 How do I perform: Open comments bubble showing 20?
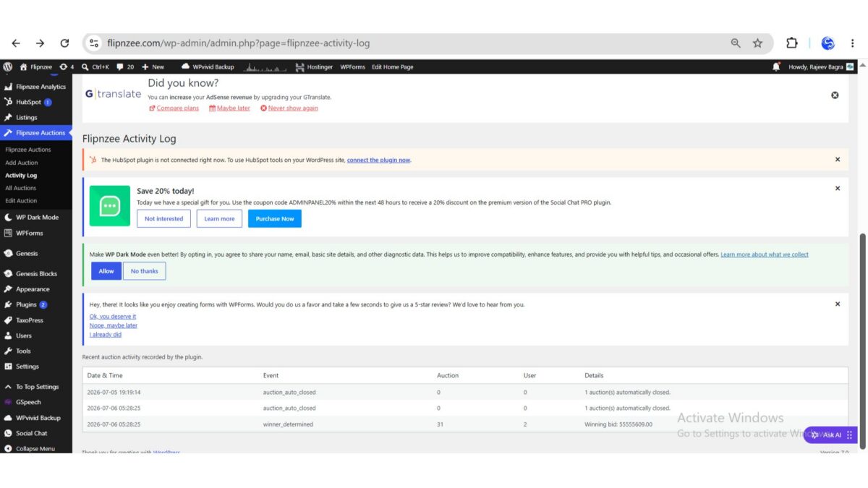[125, 67]
